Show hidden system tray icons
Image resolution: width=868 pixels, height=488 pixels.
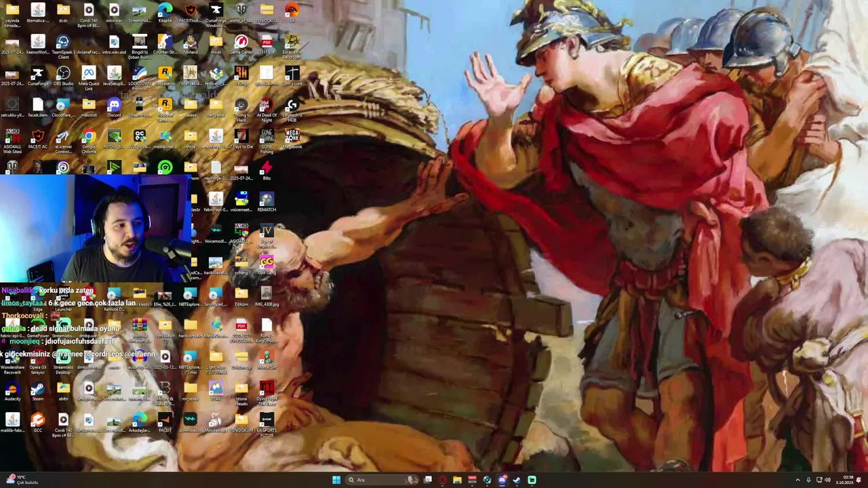coord(797,480)
